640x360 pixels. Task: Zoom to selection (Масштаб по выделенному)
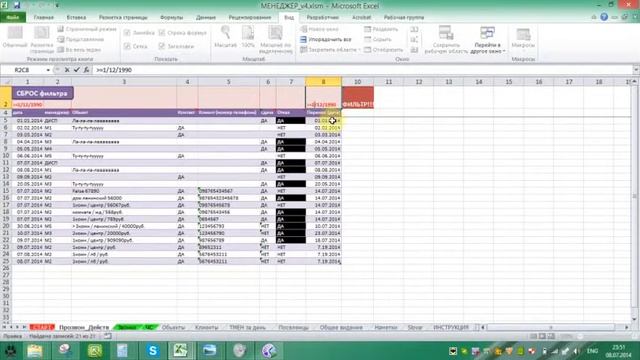[x=276, y=39]
